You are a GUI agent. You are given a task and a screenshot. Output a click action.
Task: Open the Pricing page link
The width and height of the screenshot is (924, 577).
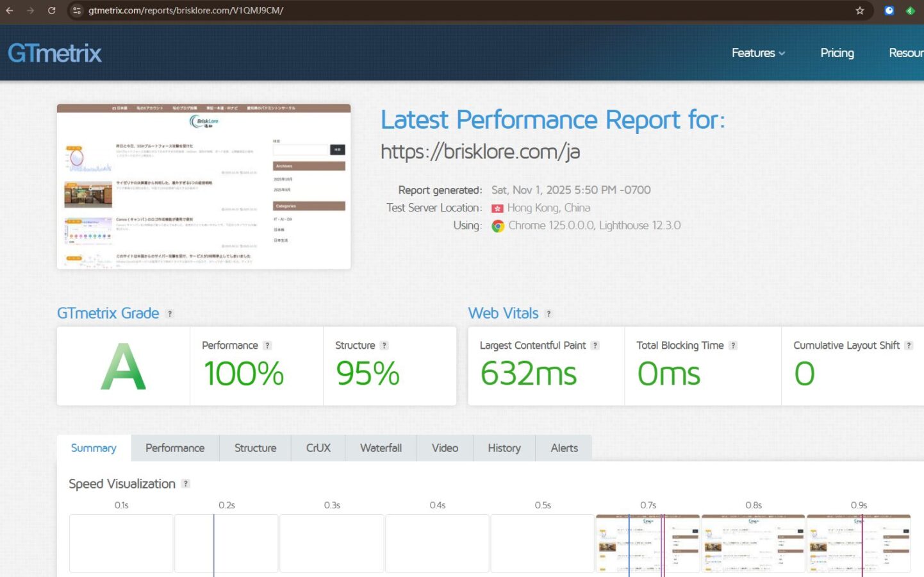pyautogui.click(x=837, y=53)
